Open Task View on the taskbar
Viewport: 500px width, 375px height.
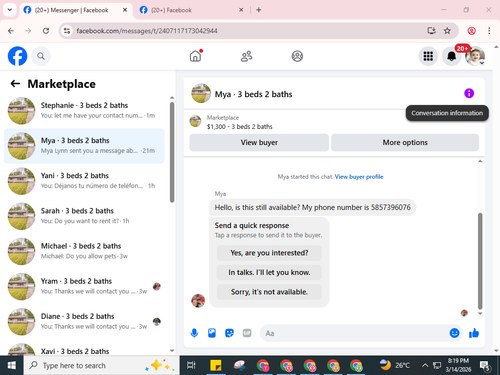191,366
